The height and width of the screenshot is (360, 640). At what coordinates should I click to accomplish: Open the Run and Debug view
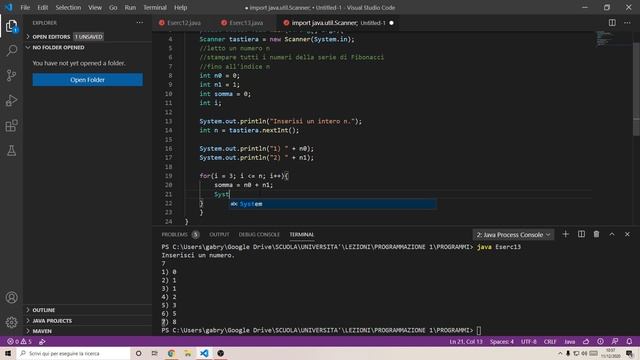pyautogui.click(x=11, y=100)
